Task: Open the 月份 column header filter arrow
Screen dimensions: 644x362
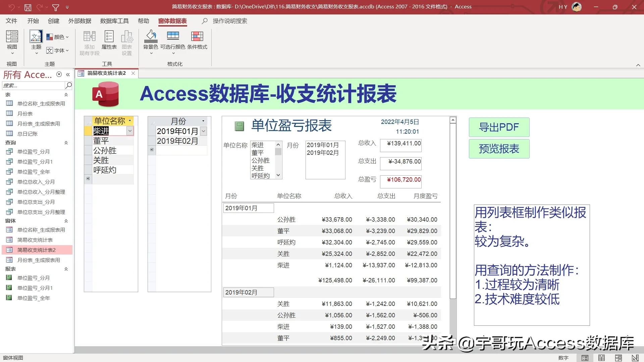Action: click(203, 121)
